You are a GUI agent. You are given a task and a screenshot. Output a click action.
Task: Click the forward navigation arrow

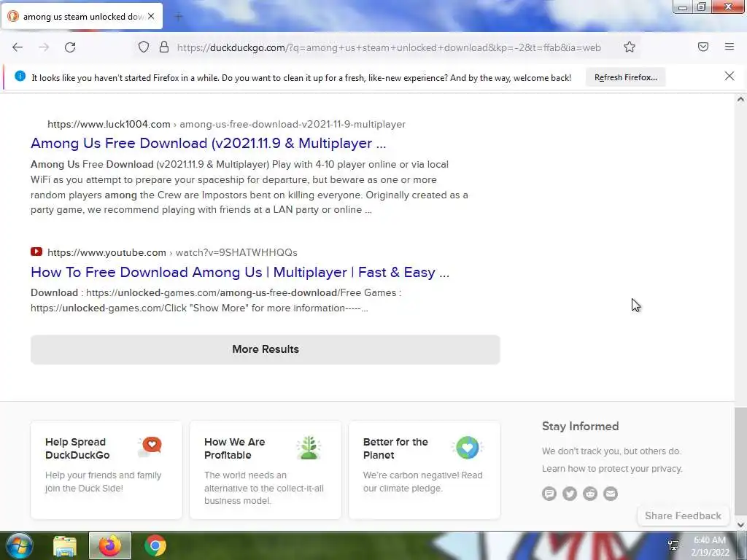(x=44, y=47)
